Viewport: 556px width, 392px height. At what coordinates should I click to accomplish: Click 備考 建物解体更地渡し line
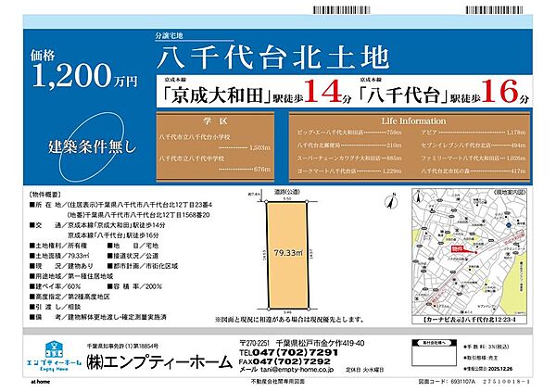click(98, 317)
